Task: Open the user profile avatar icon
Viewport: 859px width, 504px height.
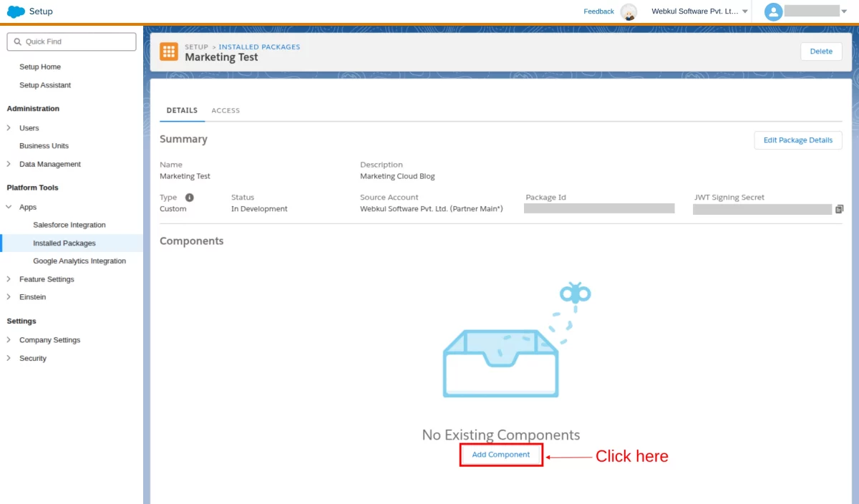Action: click(x=773, y=11)
